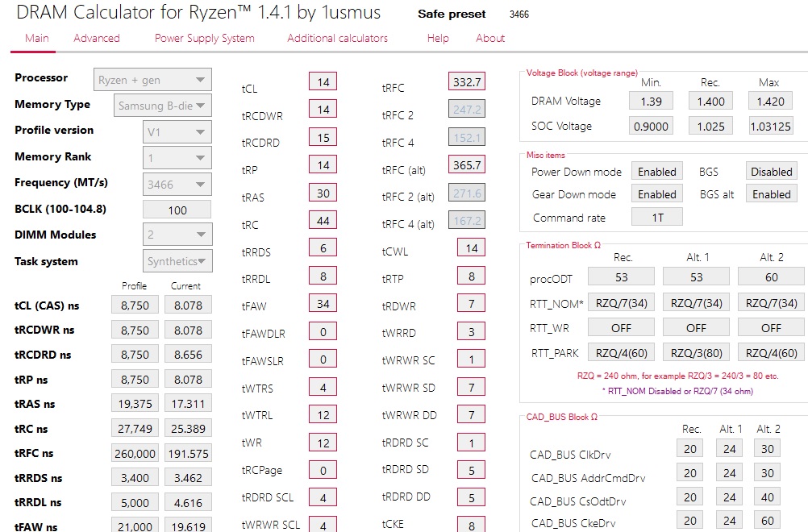Select the tRRDL value field
This screenshot has width=808, height=532.
tap(323, 276)
